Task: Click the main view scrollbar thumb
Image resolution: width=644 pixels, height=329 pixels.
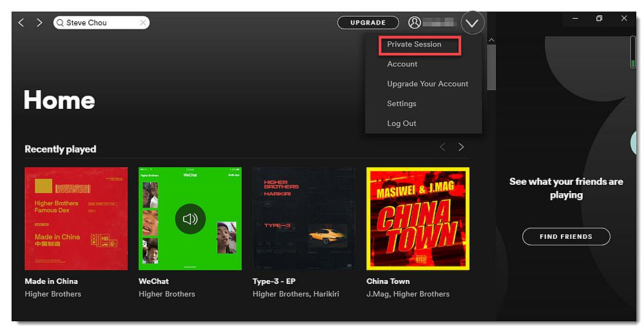Action: pyautogui.click(x=491, y=67)
